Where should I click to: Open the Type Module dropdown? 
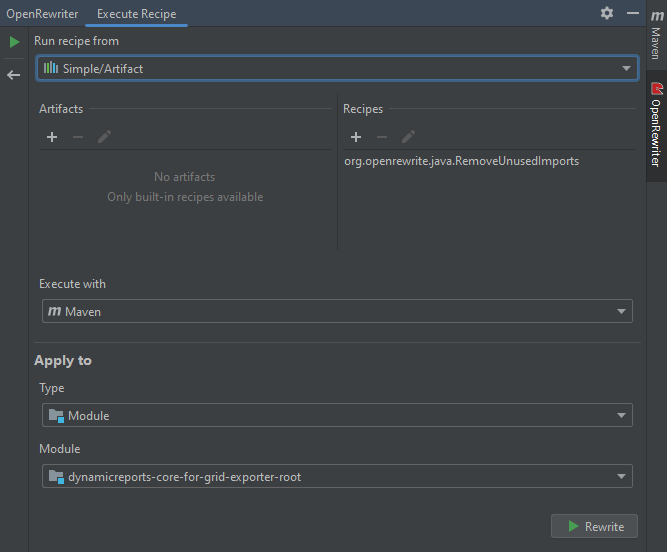(x=337, y=415)
